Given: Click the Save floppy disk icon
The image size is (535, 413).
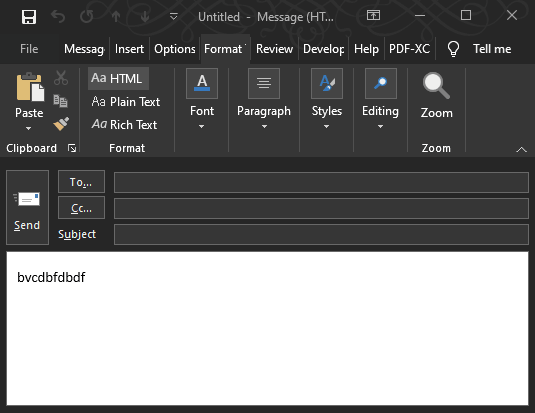Looking at the screenshot, I should coord(29,17).
